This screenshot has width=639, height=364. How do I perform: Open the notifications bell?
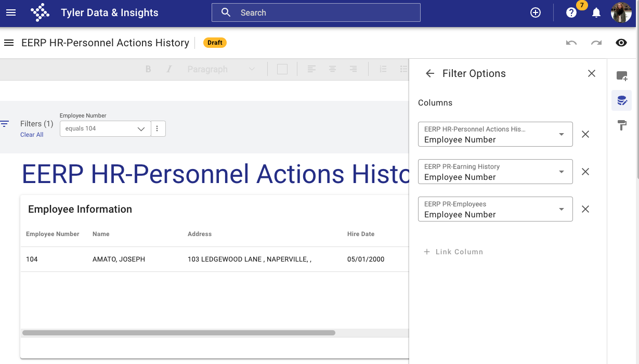(596, 12)
